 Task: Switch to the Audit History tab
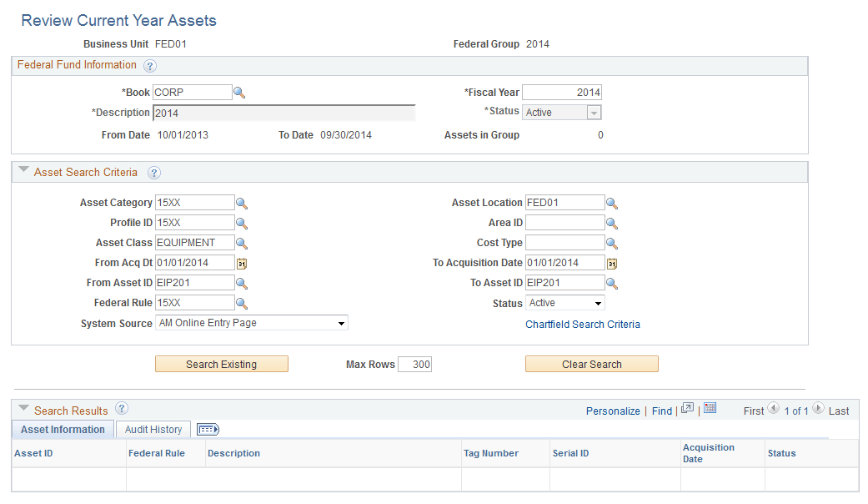click(153, 429)
